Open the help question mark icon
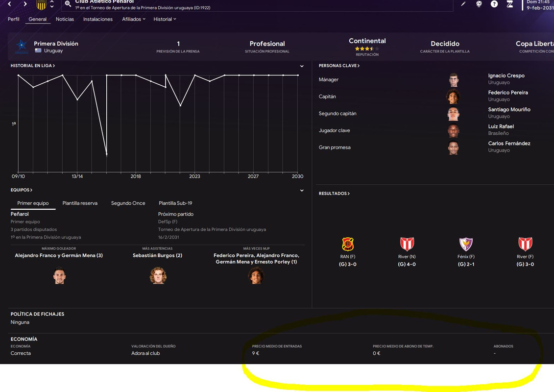This screenshot has width=554, height=392. [x=494, y=4]
